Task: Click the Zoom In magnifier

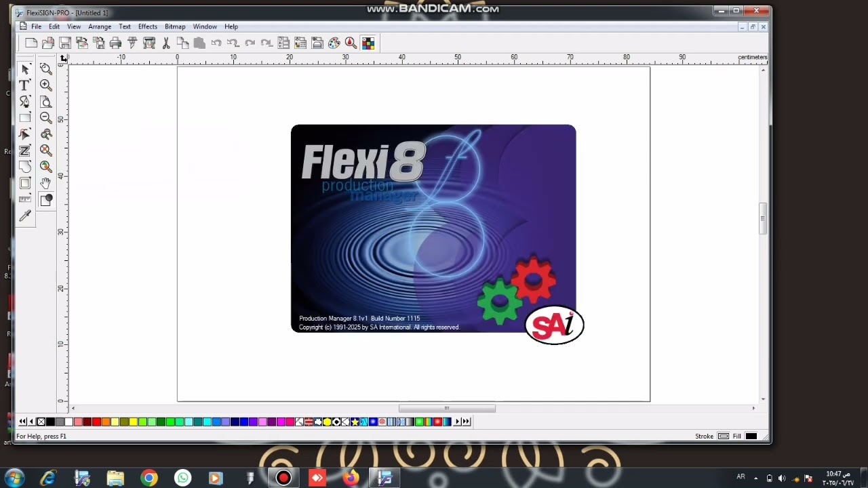Action: 46,85
